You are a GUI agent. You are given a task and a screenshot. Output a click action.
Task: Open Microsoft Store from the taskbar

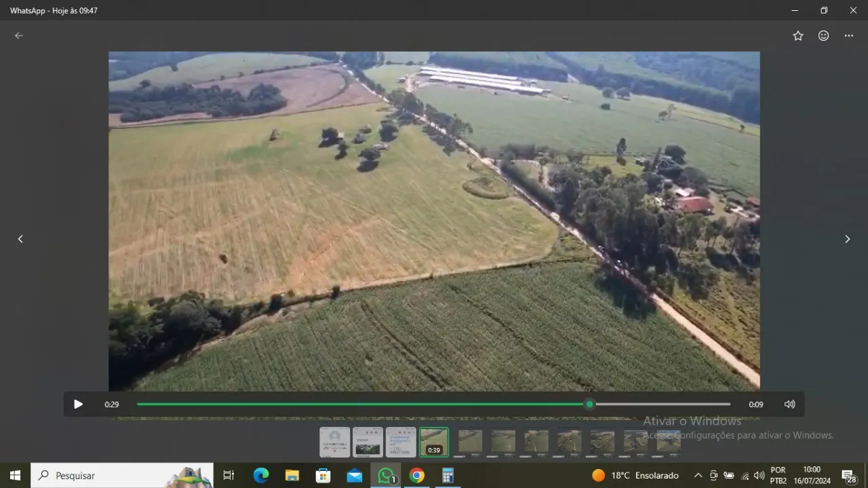(x=323, y=476)
